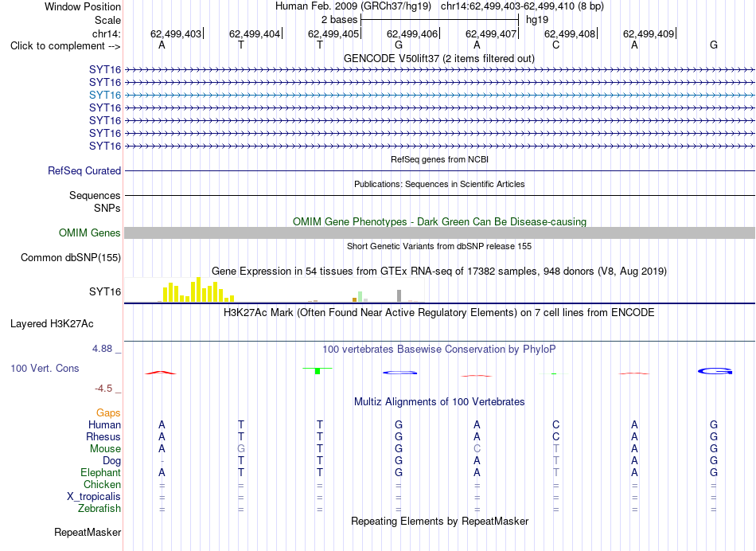Click 'Gene Expression in 54 tissues' title

click(x=439, y=272)
